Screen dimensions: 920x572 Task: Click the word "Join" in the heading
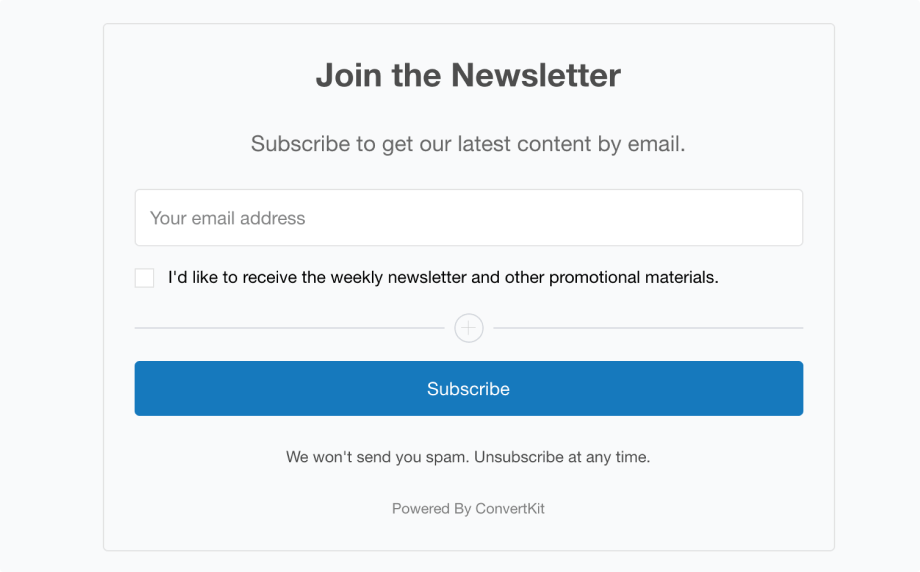(x=346, y=75)
